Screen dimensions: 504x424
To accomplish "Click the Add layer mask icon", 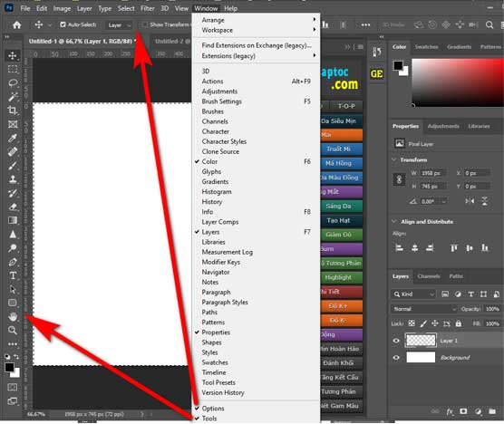I will tap(463, 411).
